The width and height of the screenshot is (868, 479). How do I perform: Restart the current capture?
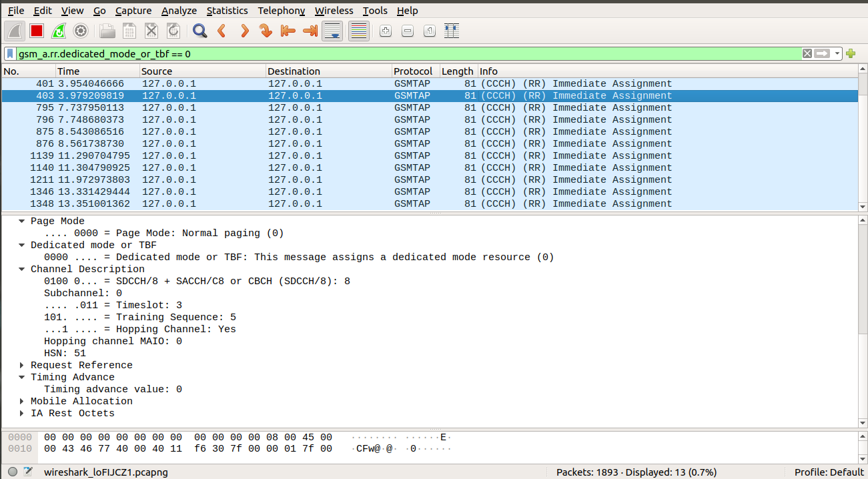[x=59, y=31]
